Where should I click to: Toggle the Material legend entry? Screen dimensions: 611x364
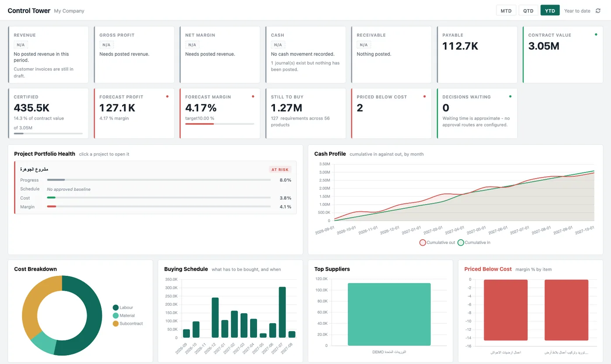point(124,316)
